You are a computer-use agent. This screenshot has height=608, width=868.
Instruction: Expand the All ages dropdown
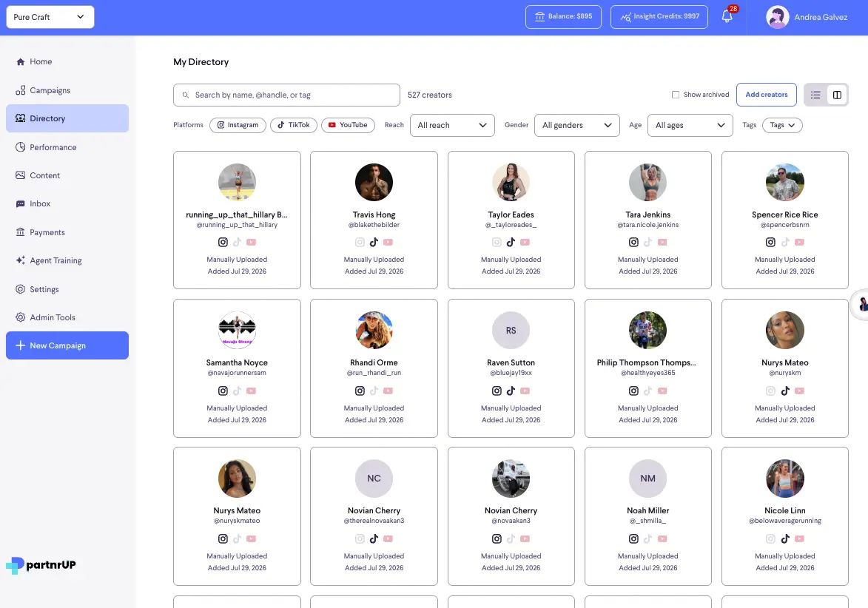click(690, 125)
